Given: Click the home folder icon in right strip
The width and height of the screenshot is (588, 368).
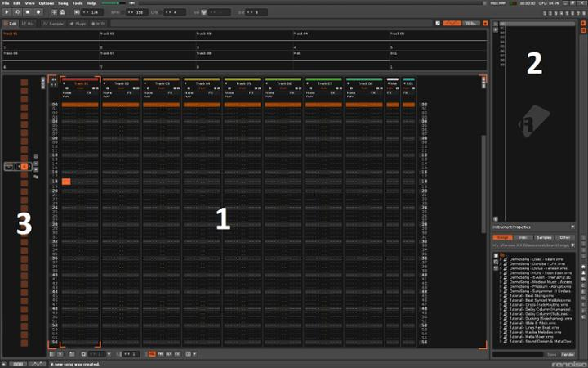Looking at the screenshot, I should click(x=583, y=267).
